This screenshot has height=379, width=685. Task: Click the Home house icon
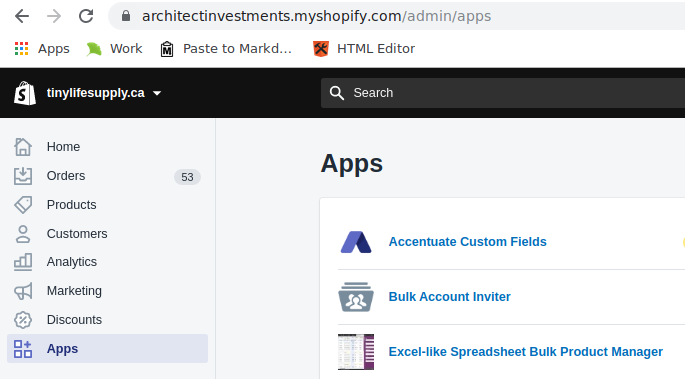pyautogui.click(x=23, y=147)
